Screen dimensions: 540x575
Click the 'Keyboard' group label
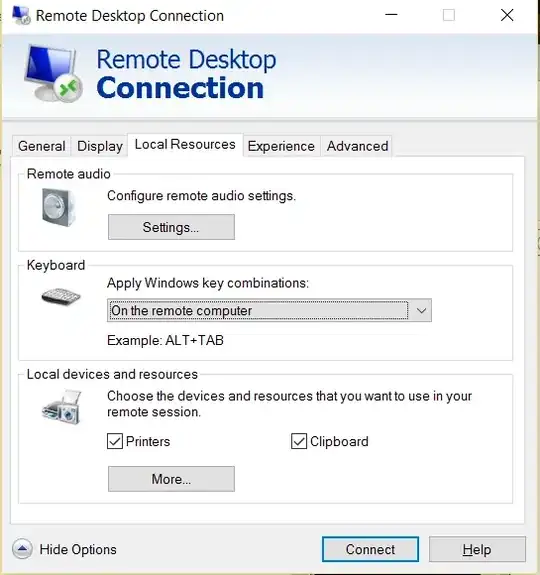pos(56,265)
